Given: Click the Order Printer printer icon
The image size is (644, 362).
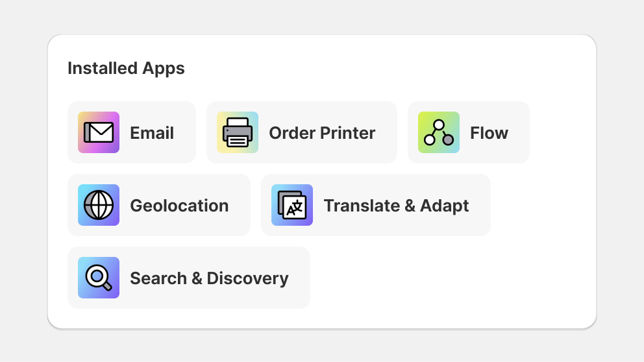Looking at the screenshot, I should pyautogui.click(x=238, y=132).
